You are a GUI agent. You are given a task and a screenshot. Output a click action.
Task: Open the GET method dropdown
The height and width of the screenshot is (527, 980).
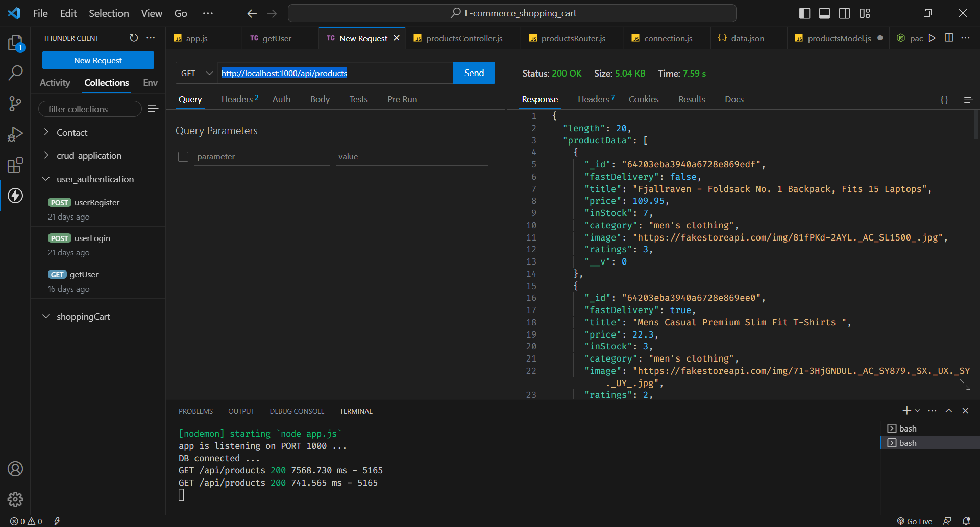[195, 73]
